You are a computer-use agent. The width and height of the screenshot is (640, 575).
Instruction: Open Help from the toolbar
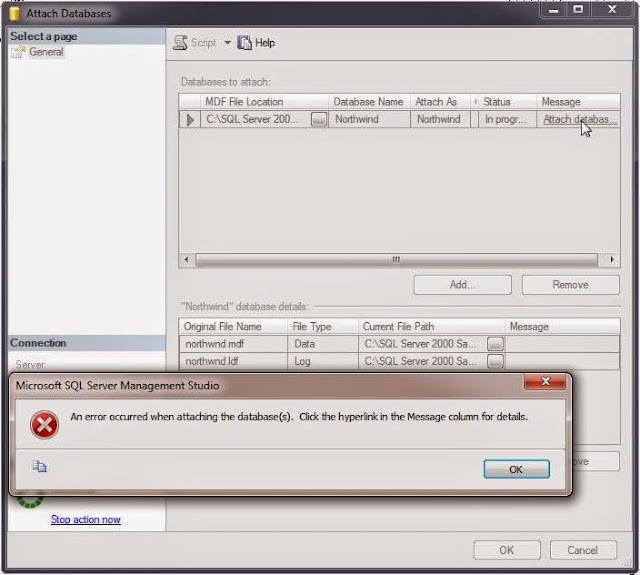256,42
